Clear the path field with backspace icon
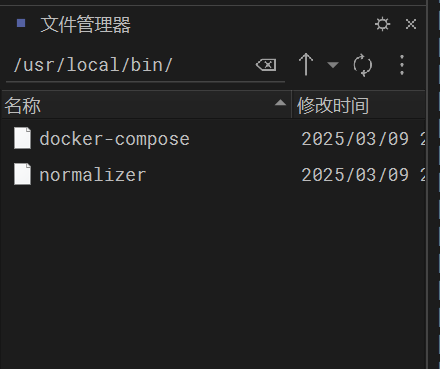 [266, 65]
